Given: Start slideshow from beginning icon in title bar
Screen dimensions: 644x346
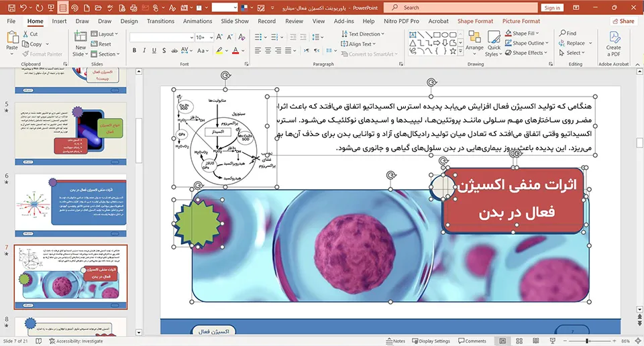Looking at the screenshot, I should [51, 7].
